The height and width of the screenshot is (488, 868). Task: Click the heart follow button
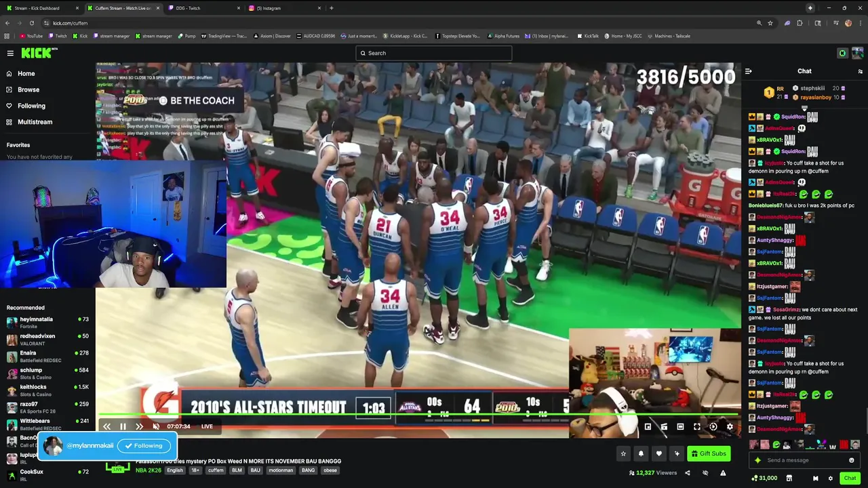coord(658,453)
